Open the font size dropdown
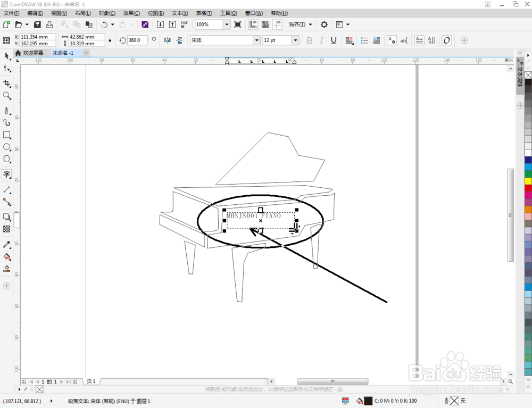Image resolution: width=532 pixels, height=408 pixels. [295, 40]
